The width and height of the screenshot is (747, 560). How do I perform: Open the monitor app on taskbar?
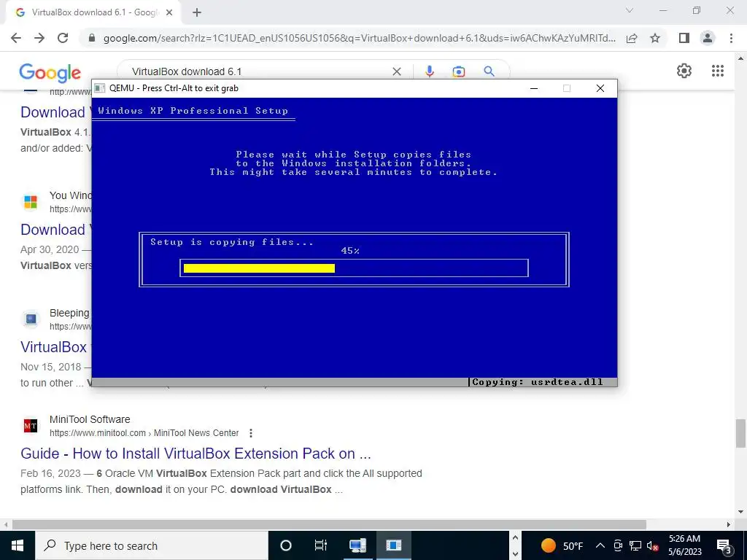[357, 545]
